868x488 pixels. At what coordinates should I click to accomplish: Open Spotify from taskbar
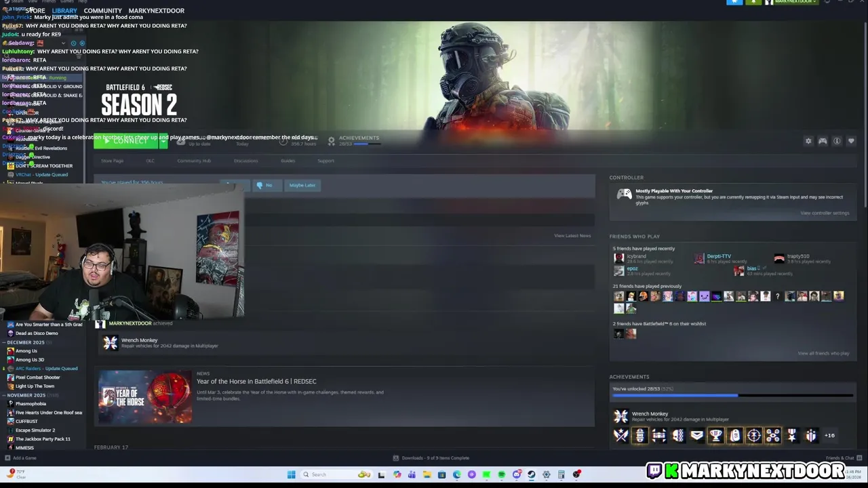coord(501,474)
